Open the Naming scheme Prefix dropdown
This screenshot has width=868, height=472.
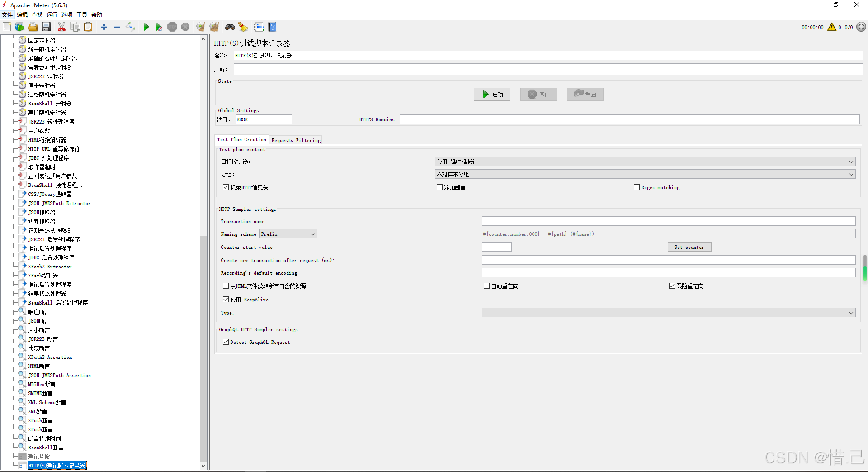(x=288, y=234)
